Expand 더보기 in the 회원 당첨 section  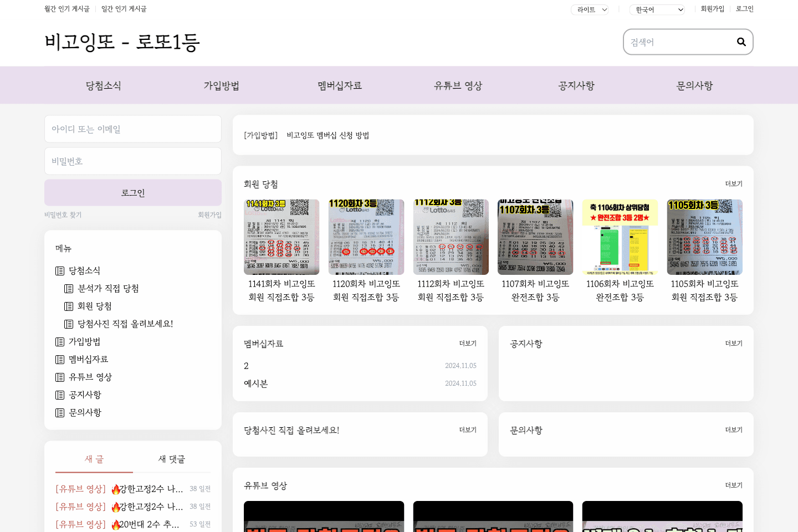pyautogui.click(x=733, y=183)
